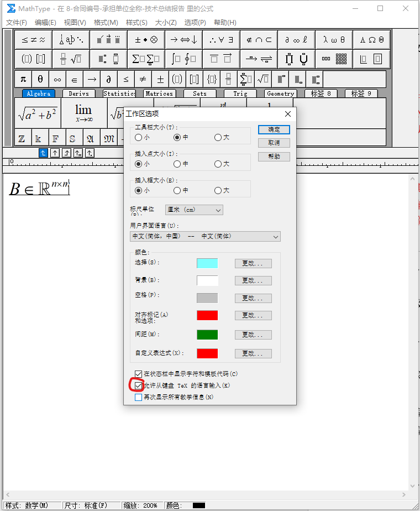Viewport: 420px width, 511px height.
Task: Click 更改 for the background color
Action: pyautogui.click(x=253, y=281)
